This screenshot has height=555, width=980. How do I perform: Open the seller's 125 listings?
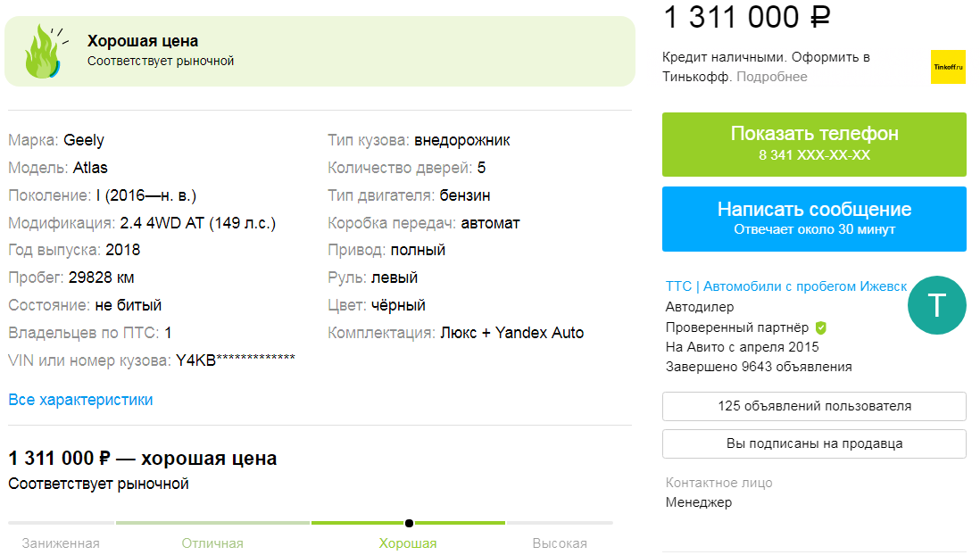[814, 406]
